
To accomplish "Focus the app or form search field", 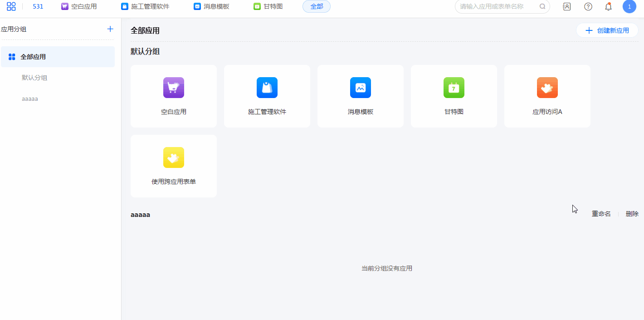I will point(498,6).
